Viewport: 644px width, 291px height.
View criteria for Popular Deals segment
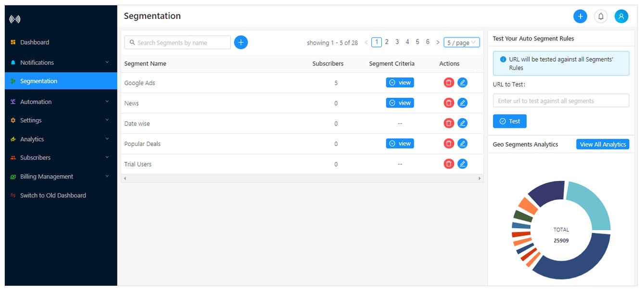pos(400,144)
